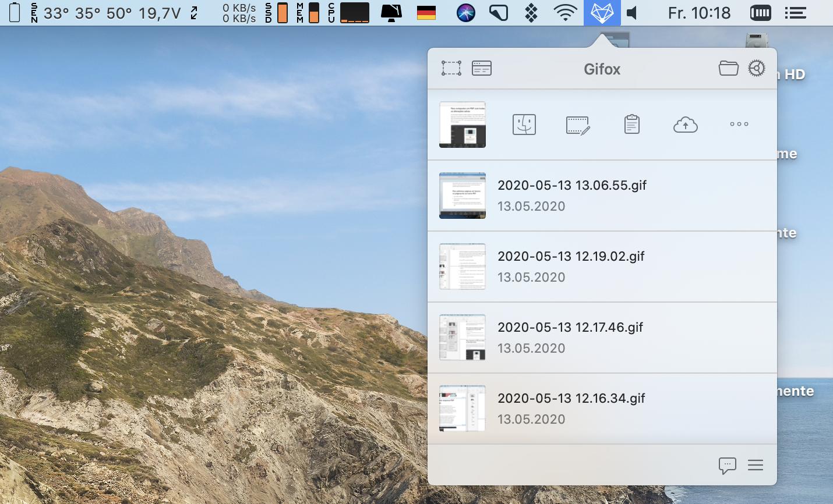
Task: Open Siri from the menu bar
Action: pyautogui.click(x=465, y=13)
